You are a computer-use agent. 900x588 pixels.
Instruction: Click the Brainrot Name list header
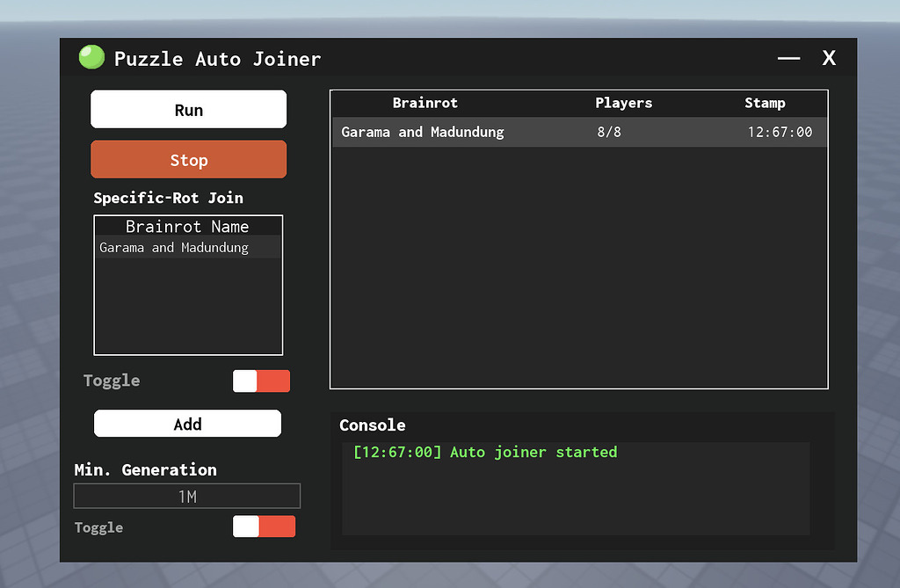pyautogui.click(x=187, y=226)
